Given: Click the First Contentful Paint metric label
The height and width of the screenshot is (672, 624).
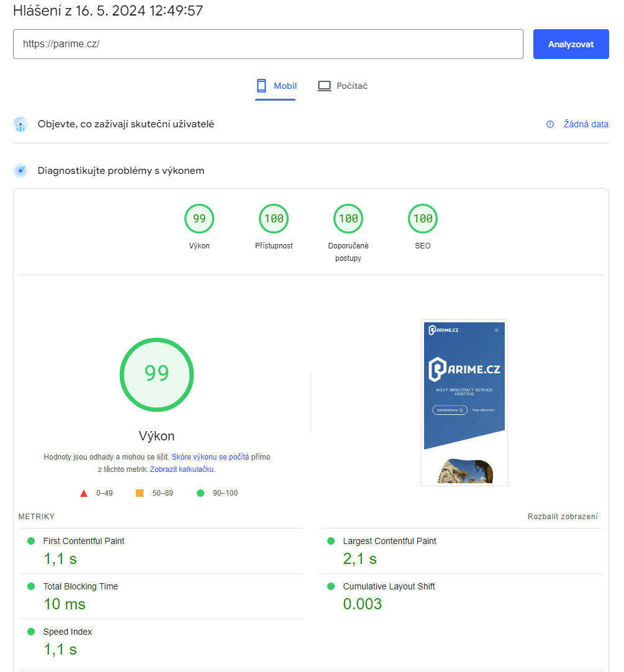Looking at the screenshot, I should click(84, 541).
